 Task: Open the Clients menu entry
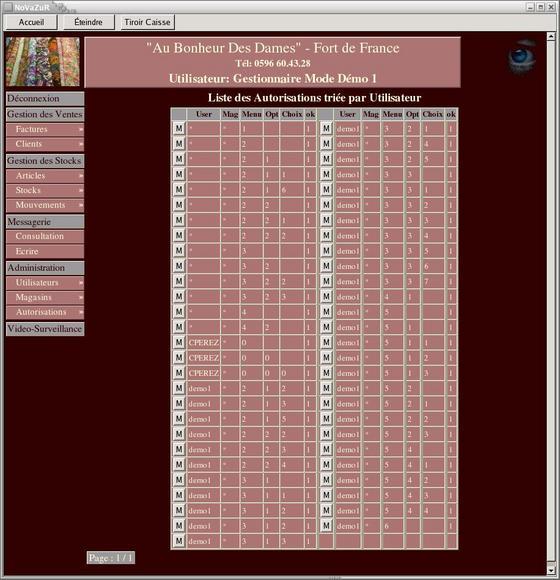tap(45, 144)
